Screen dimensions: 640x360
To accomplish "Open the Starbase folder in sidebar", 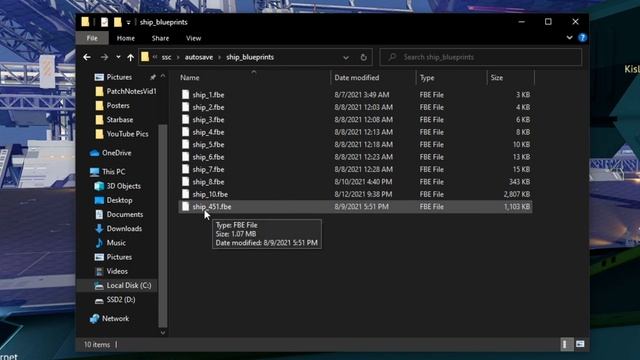I will 120,120.
